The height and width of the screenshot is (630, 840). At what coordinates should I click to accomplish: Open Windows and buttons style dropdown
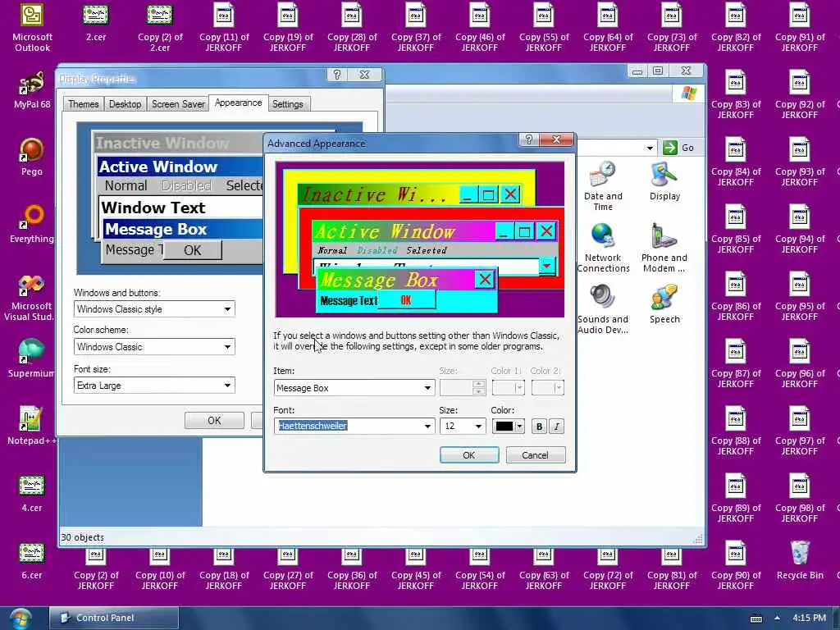(x=154, y=309)
